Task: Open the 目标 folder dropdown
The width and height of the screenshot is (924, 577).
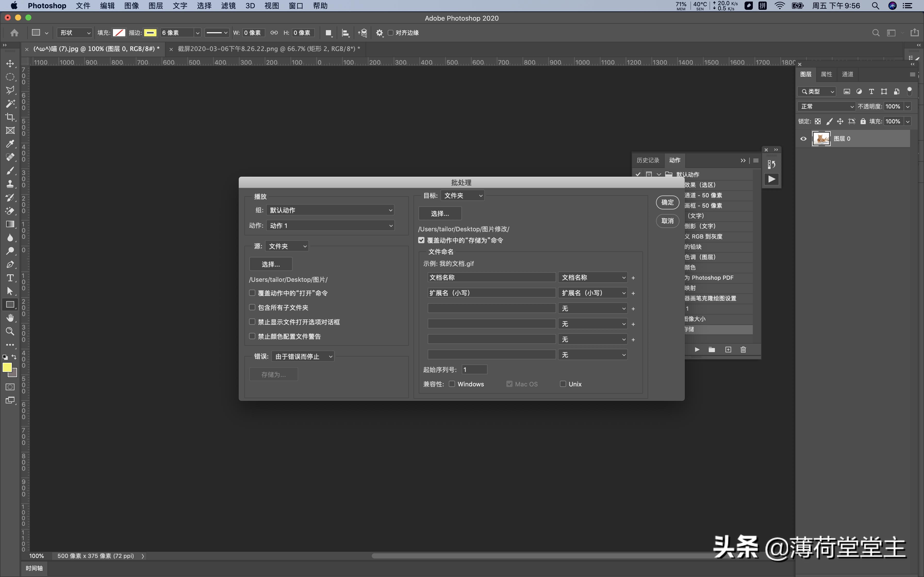Action: pyautogui.click(x=462, y=195)
